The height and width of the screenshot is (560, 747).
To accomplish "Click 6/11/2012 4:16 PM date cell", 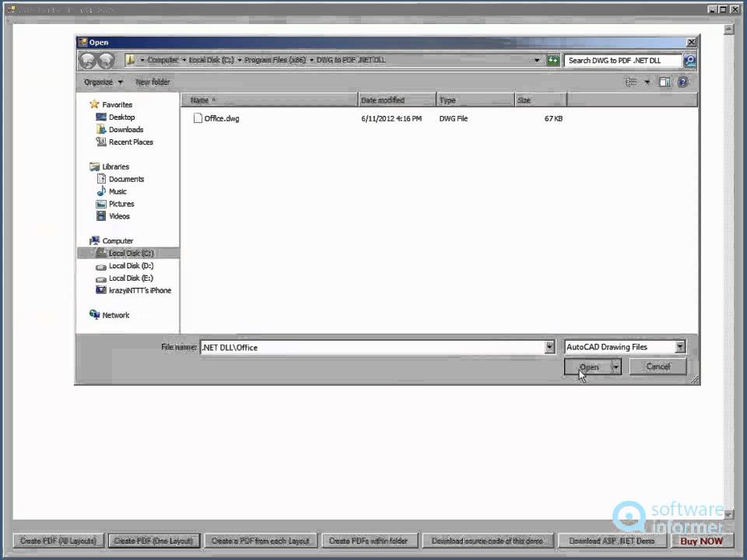I will click(391, 118).
